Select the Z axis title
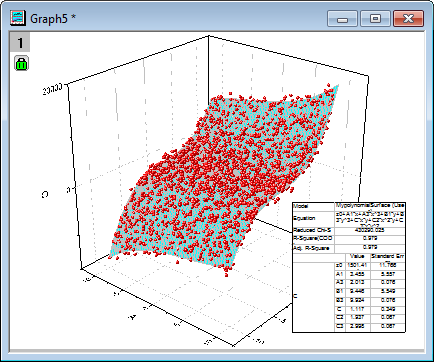Image resolution: width=434 pixels, height=362 pixels. coord(45,194)
